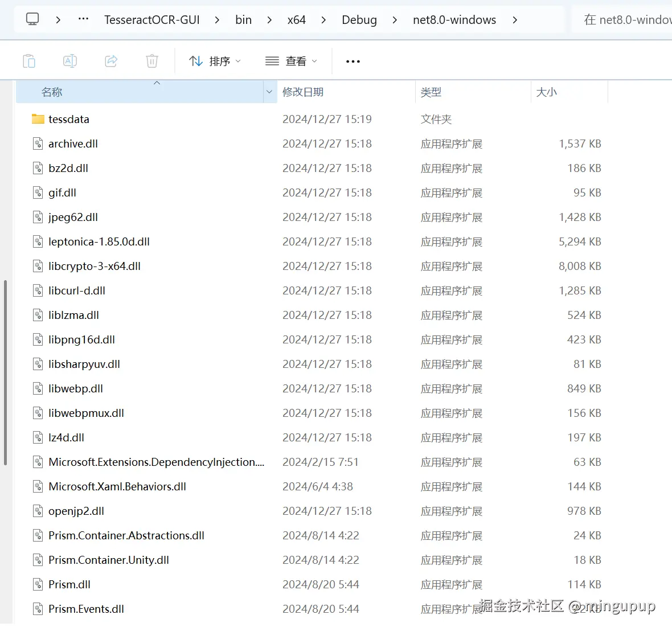Select the liblzma.dll file icon
Screen dimensions: 672x631
[38, 315]
